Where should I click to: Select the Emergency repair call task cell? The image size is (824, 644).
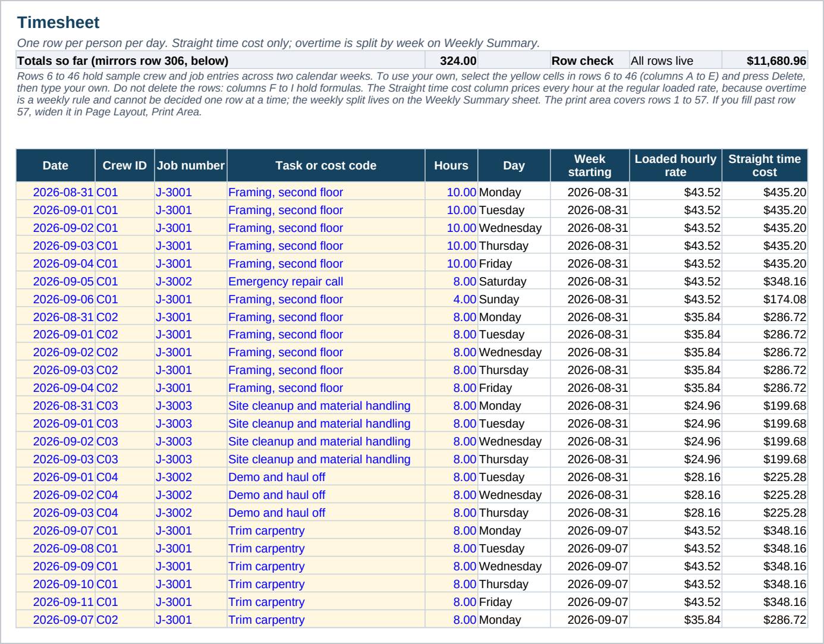pos(326,281)
